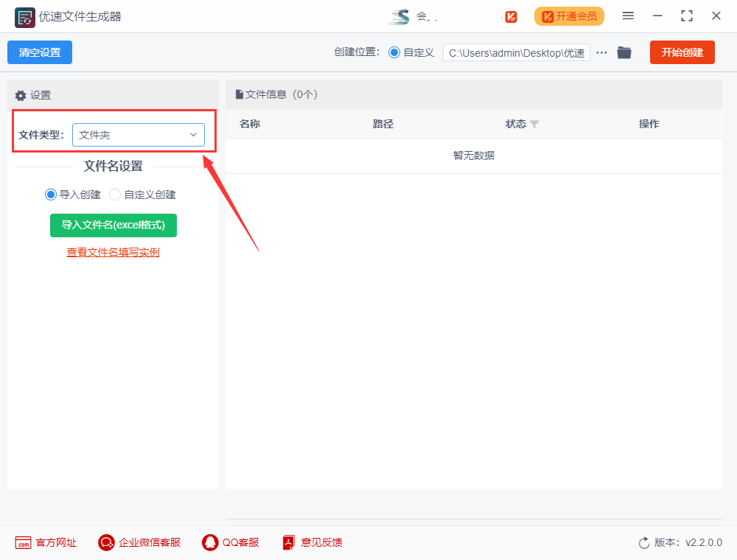This screenshot has width=737, height=560.
Task: Open output folder via folder icon
Action: (x=624, y=52)
